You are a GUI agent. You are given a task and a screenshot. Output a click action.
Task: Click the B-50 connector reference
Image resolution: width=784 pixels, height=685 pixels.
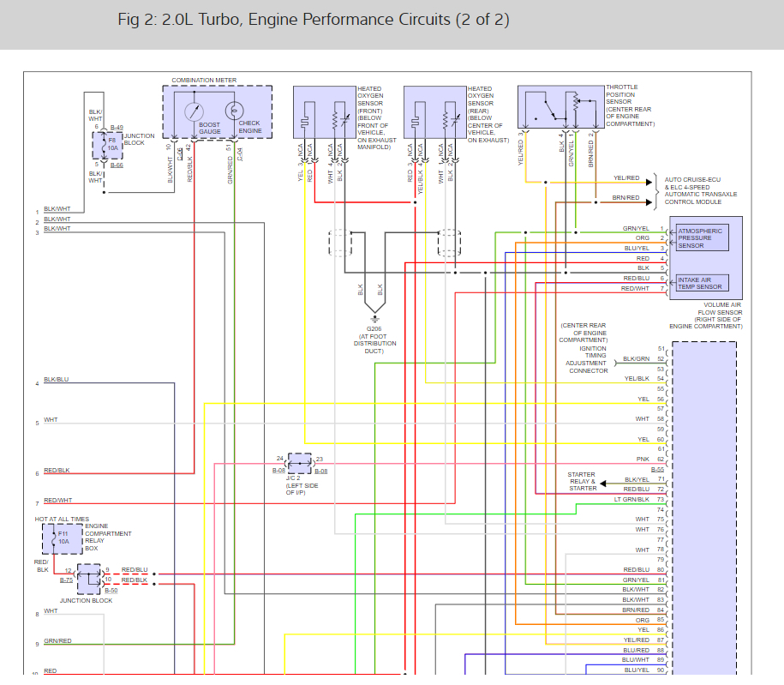(111, 591)
